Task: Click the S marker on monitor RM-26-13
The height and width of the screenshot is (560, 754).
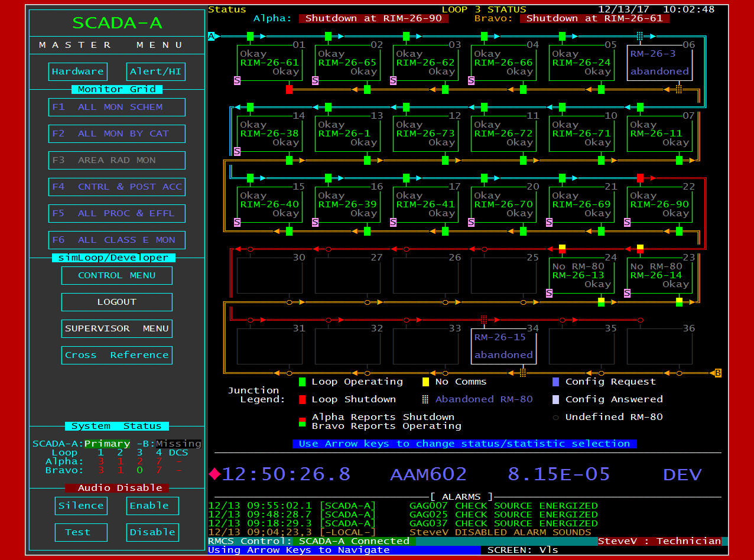Action: click(x=550, y=293)
